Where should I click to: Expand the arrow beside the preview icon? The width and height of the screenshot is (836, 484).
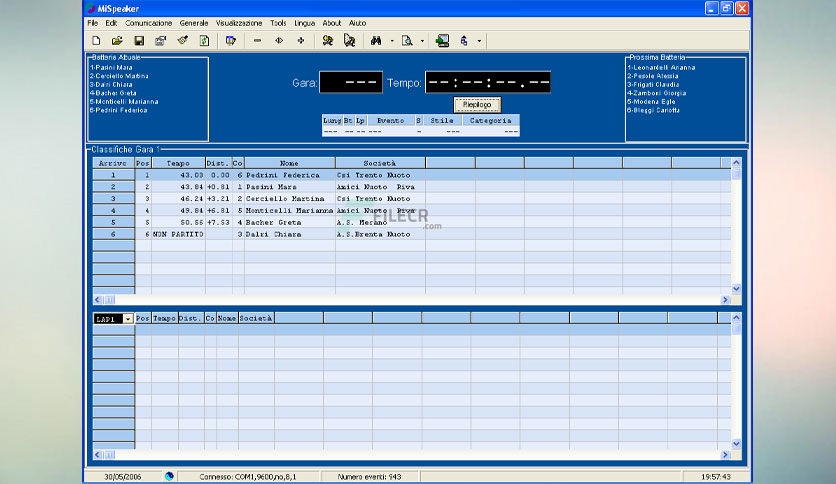click(x=422, y=41)
